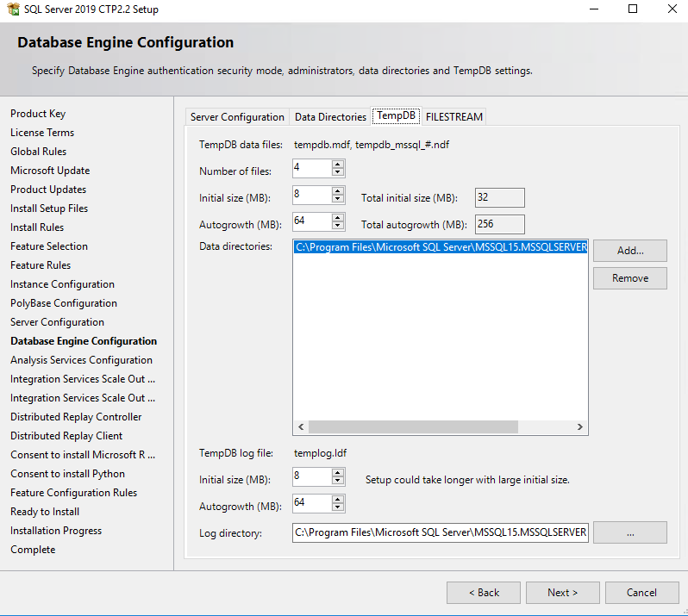Select PolyBase Configuration step
This screenshot has height=616, width=688.
64,303
